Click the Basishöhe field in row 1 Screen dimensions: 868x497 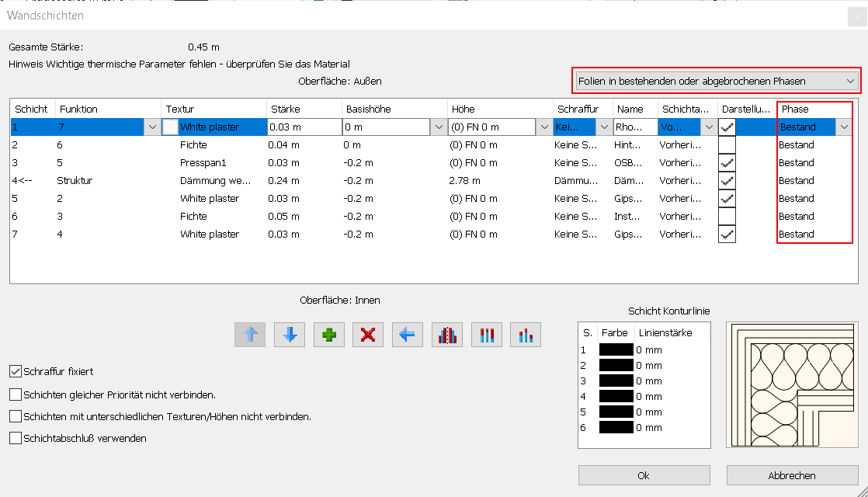(387, 127)
